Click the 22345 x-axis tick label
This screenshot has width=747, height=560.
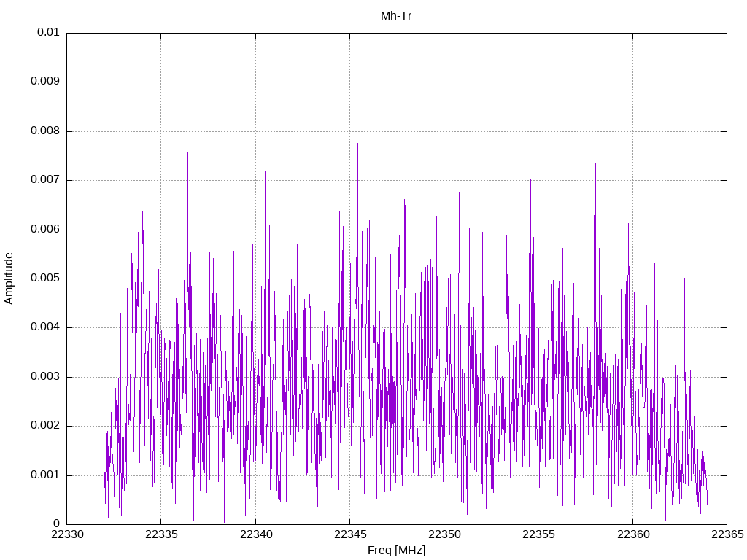[349, 535]
